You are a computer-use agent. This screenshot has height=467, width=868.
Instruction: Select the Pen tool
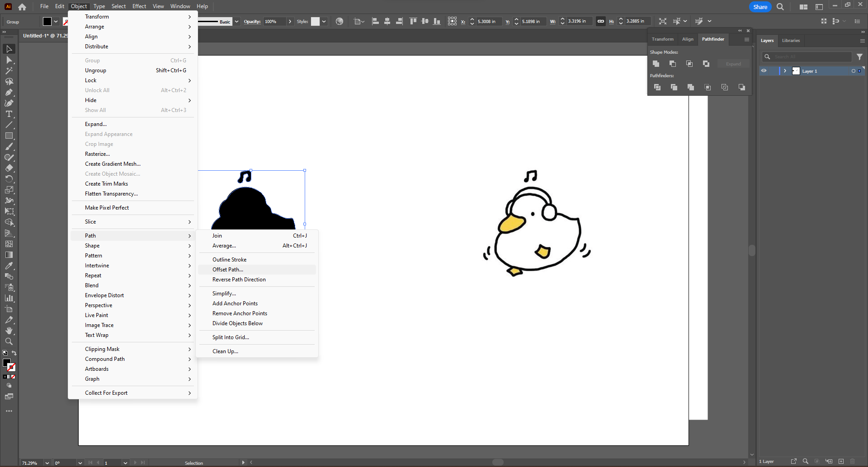(x=9, y=93)
